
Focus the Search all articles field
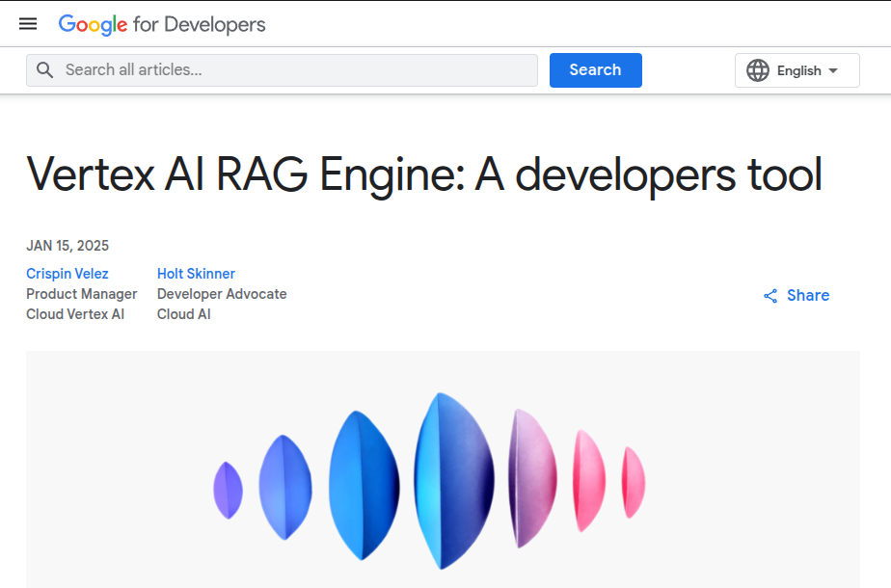[282, 70]
